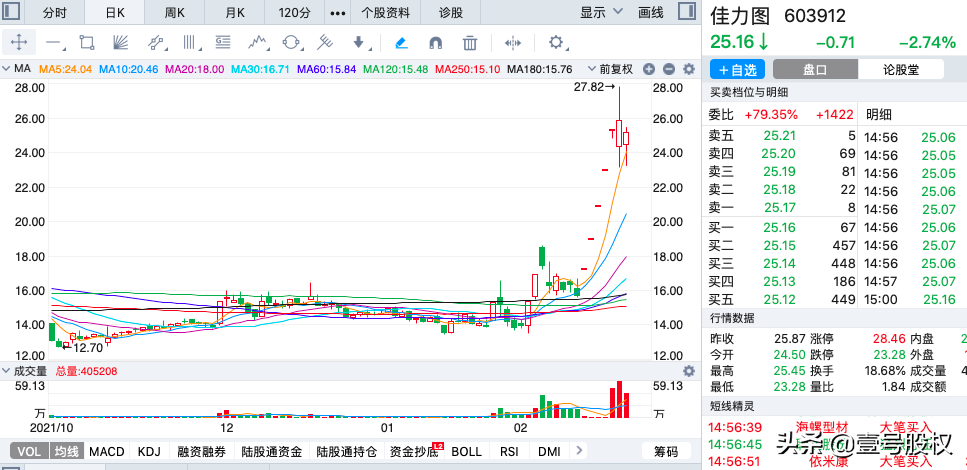Image resolution: width=967 pixels, height=470 pixels.
Task: Select the pitchfork drawing tool
Action: point(324,43)
